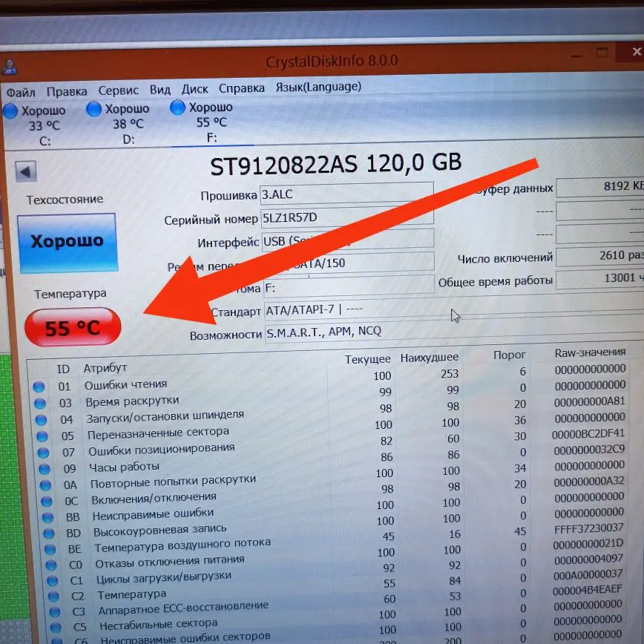This screenshot has width=644, height=644.
Task: Click the blue health dot for drive D:
Action: [x=94, y=109]
